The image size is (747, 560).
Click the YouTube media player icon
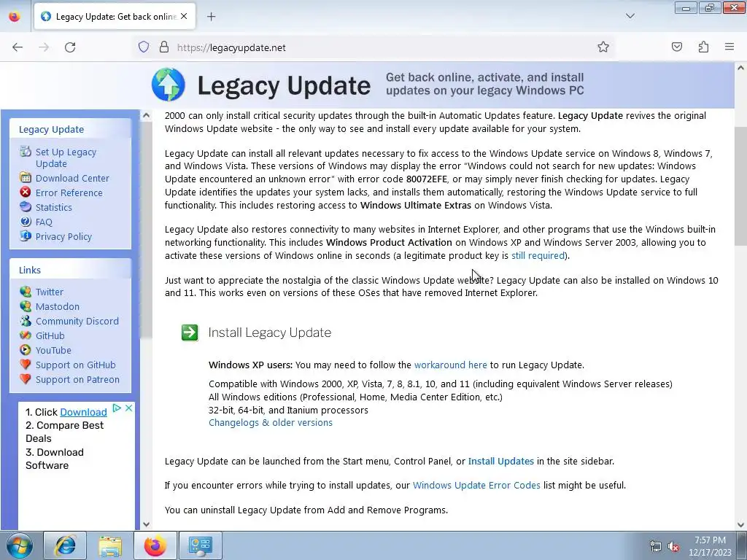(26, 349)
